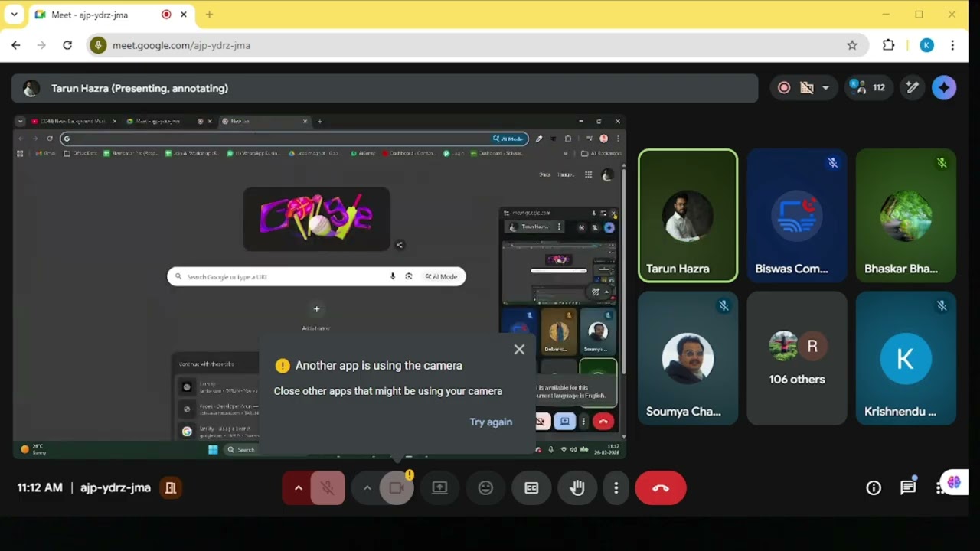Raise hand in the meeting

point(577,487)
